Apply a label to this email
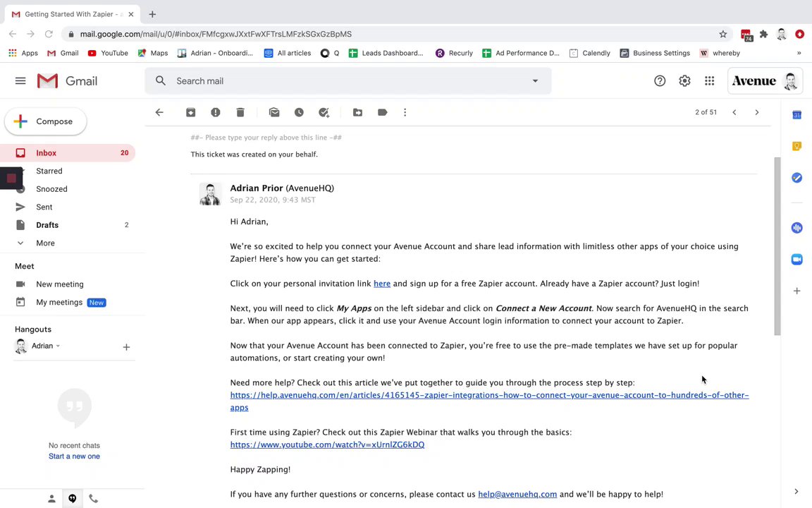The width and height of the screenshot is (812, 508). pos(382,112)
